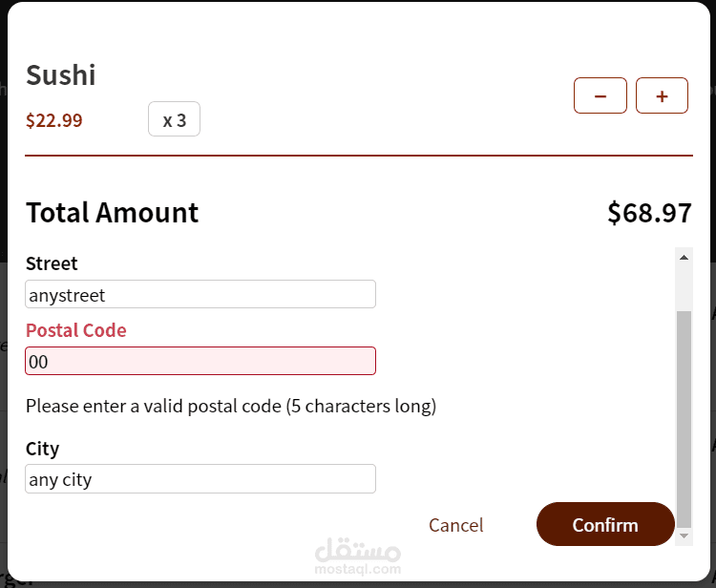The width and height of the screenshot is (716, 588).
Task: Click the x 3 quantity badge
Action: (x=174, y=119)
